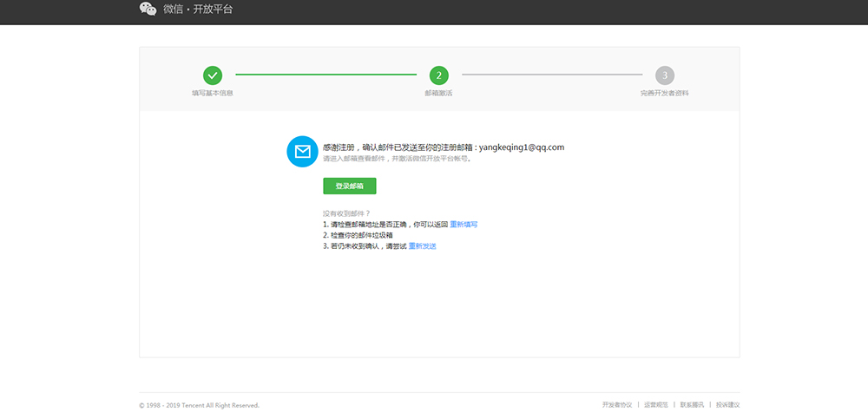
Task: Select the green step 2 circle
Action: click(x=438, y=75)
